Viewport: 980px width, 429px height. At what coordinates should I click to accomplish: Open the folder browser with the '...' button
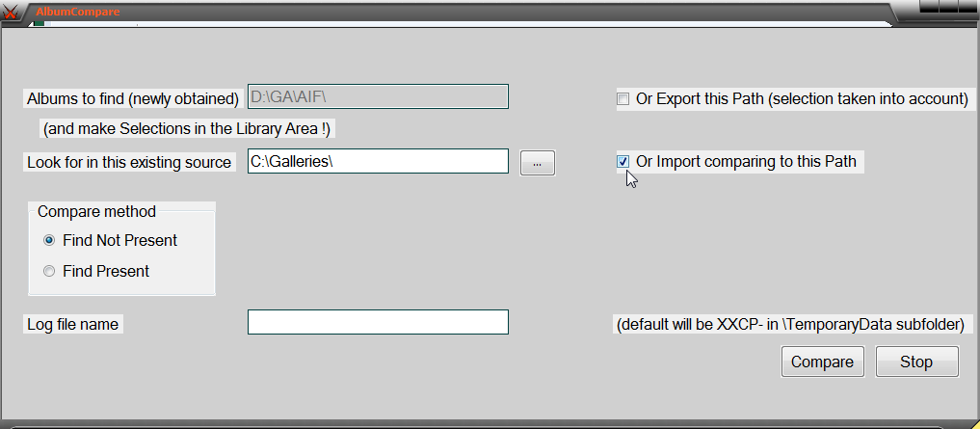[537, 163]
